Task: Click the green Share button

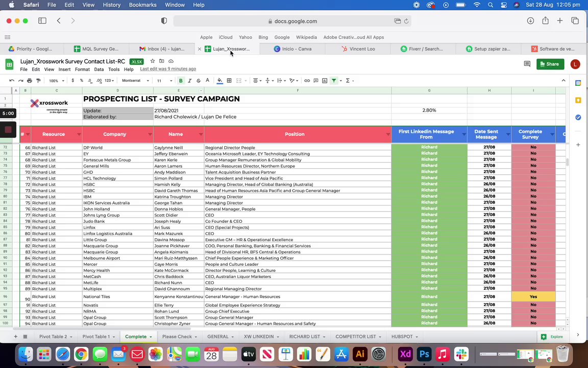Action: (x=550, y=64)
